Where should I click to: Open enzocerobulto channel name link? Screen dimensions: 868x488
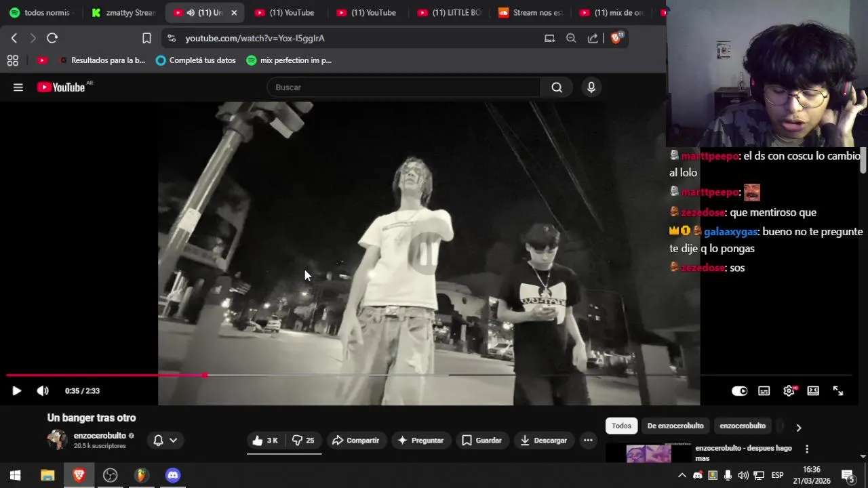[x=100, y=436]
